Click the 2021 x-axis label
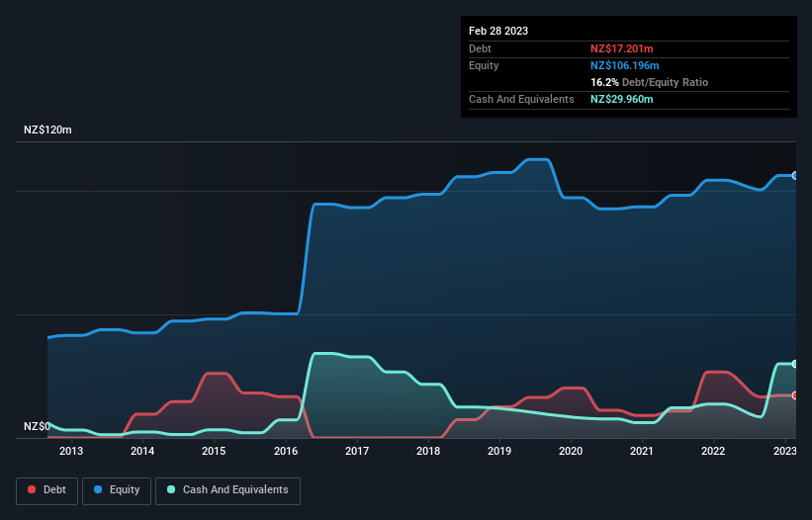 coord(642,451)
